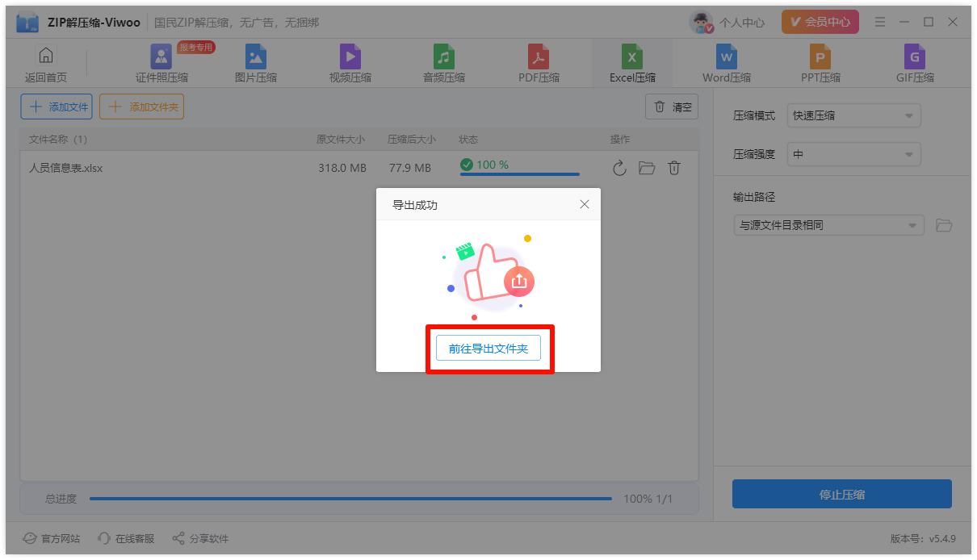Click the 文件名称 (1) column header
Image resolution: width=977 pixels, height=560 pixels.
click(58, 140)
